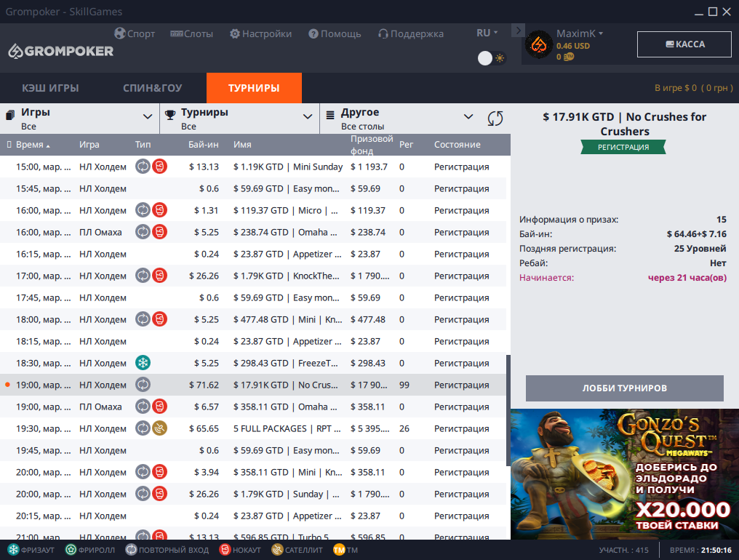Viewport: 739px width, 560px height.
Task: Switch to the КЭШ ИГРЫ tab
Action: tap(50, 88)
